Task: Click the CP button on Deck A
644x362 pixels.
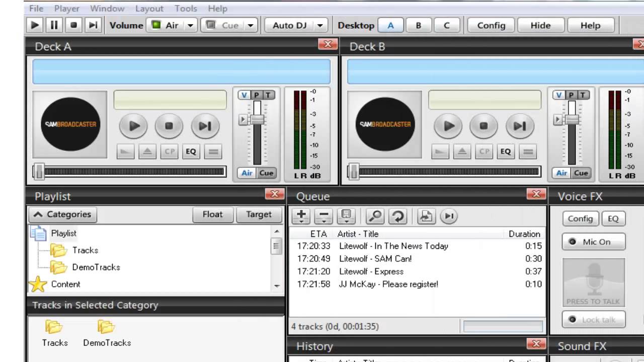Action: pos(169,151)
